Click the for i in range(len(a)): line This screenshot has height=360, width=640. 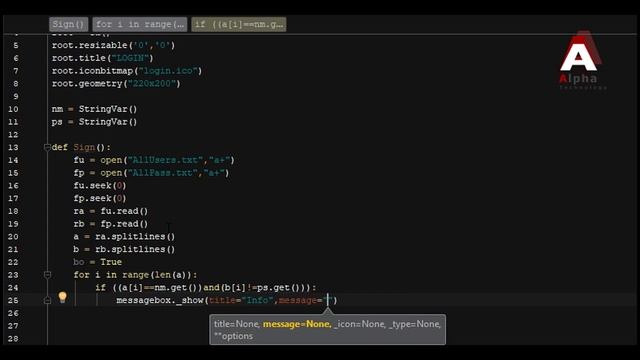click(x=135, y=275)
